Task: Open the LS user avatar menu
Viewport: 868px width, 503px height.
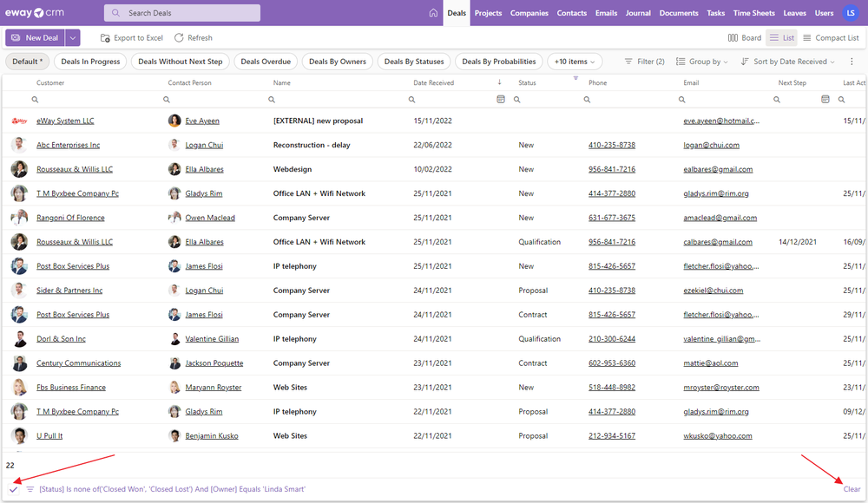Action: 851,13
